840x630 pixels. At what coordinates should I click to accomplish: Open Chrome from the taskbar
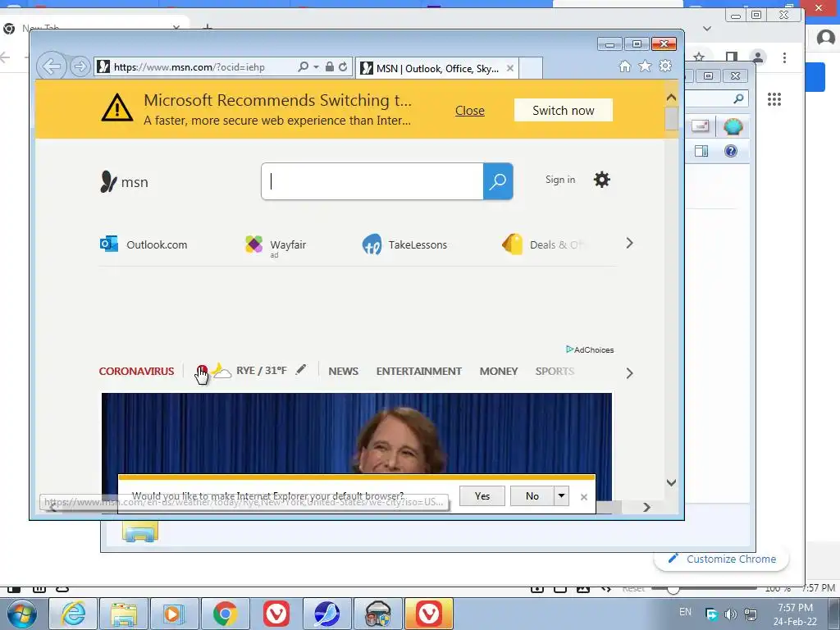(226, 614)
